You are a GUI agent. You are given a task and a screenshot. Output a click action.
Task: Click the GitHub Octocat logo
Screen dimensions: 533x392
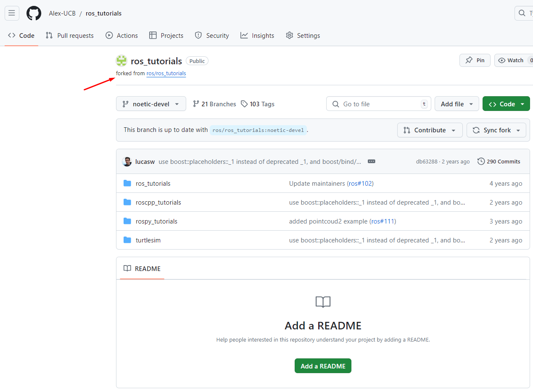[34, 13]
